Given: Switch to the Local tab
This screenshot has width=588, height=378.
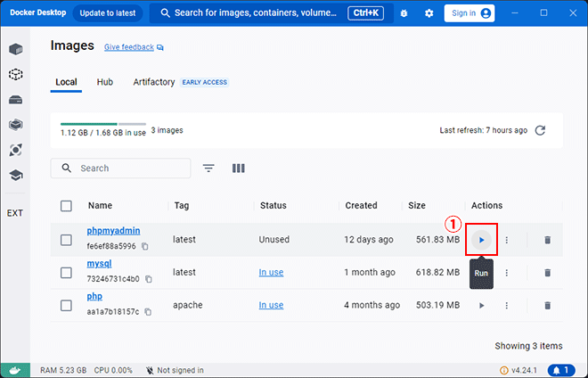Looking at the screenshot, I should (66, 82).
